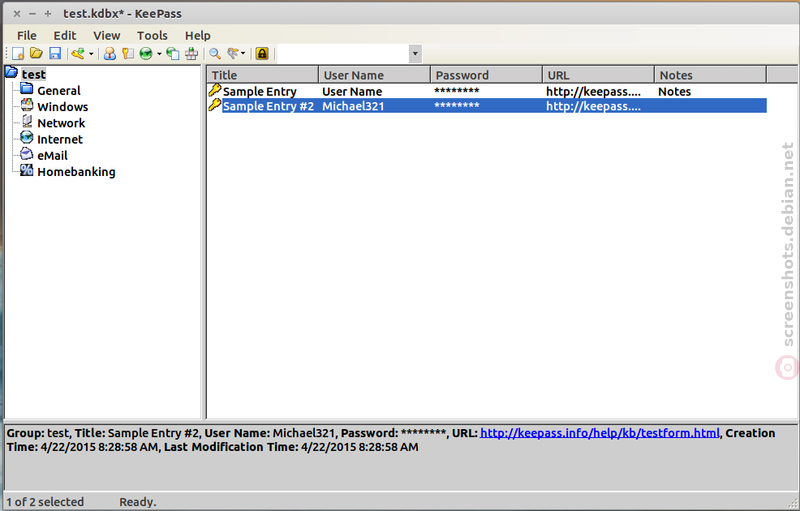This screenshot has height=511, width=800.
Task: Select the Windows group
Action: (x=63, y=107)
